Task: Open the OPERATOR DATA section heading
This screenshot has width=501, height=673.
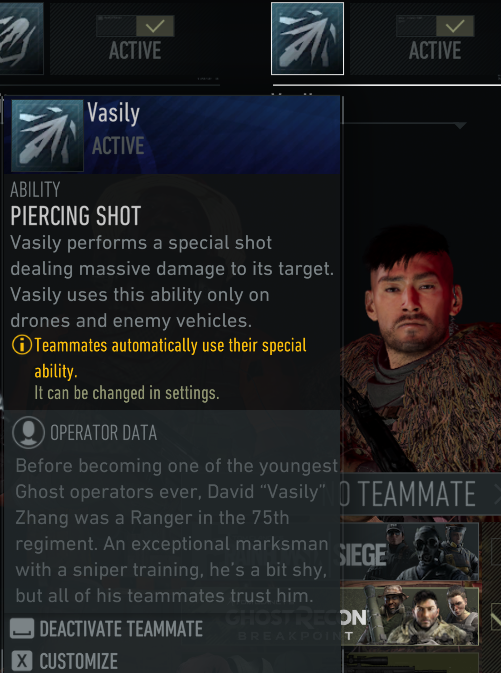Action: (x=103, y=433)
